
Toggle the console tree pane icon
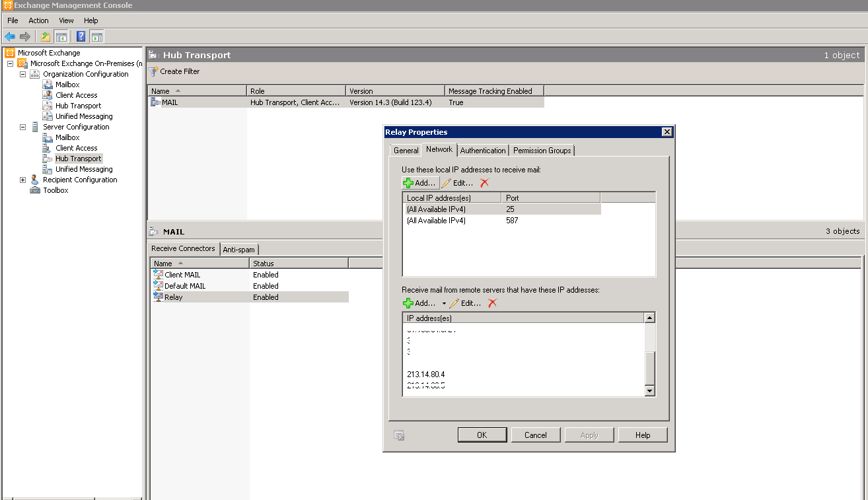click(61, 36)
